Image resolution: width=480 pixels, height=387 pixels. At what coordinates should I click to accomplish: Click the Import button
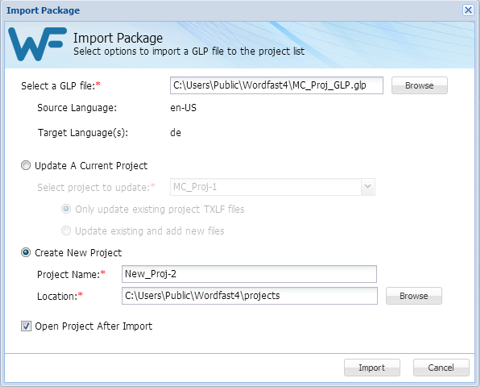[372, 367]
